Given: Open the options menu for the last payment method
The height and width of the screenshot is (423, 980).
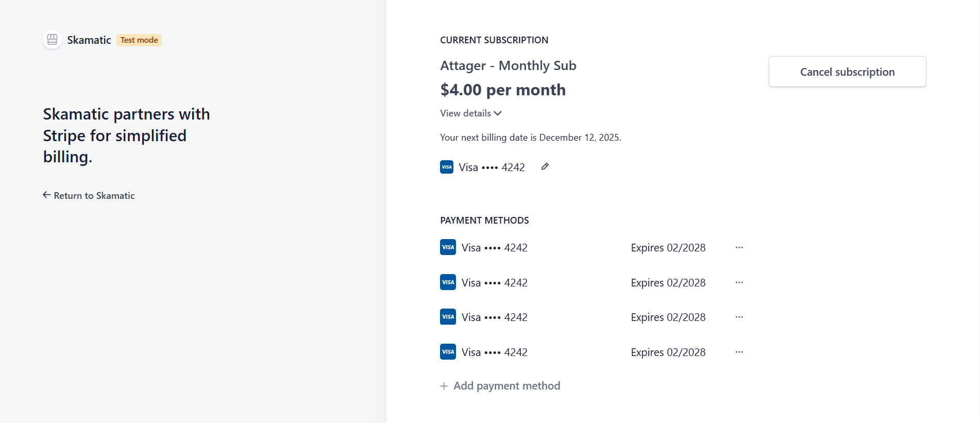Looking at the screenshot, I should click(x=739, y=352).
